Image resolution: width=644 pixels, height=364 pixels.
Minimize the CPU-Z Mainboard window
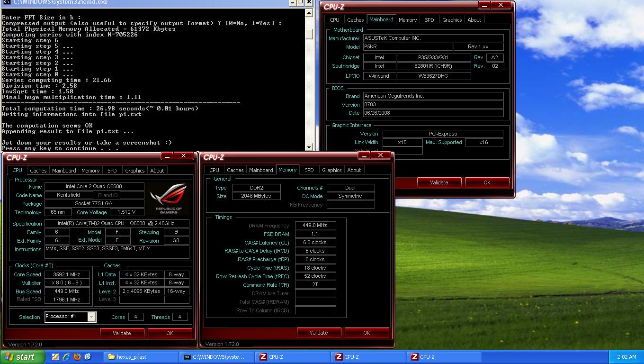484,5
